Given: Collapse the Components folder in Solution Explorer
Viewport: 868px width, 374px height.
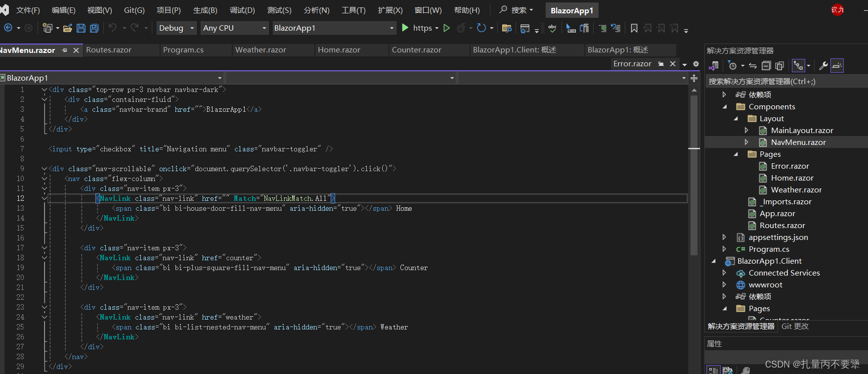Looking at the screenshot, I should pyautogui.click(x=725, y=107).
